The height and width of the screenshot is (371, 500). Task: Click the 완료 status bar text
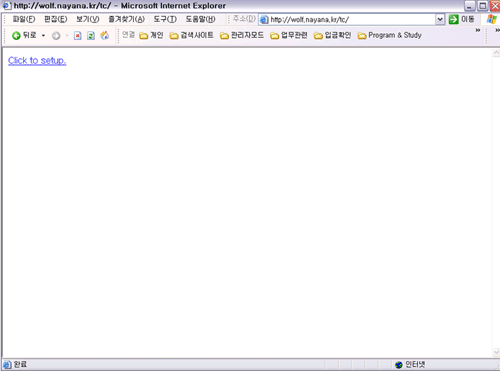click(x=20, y=364)
